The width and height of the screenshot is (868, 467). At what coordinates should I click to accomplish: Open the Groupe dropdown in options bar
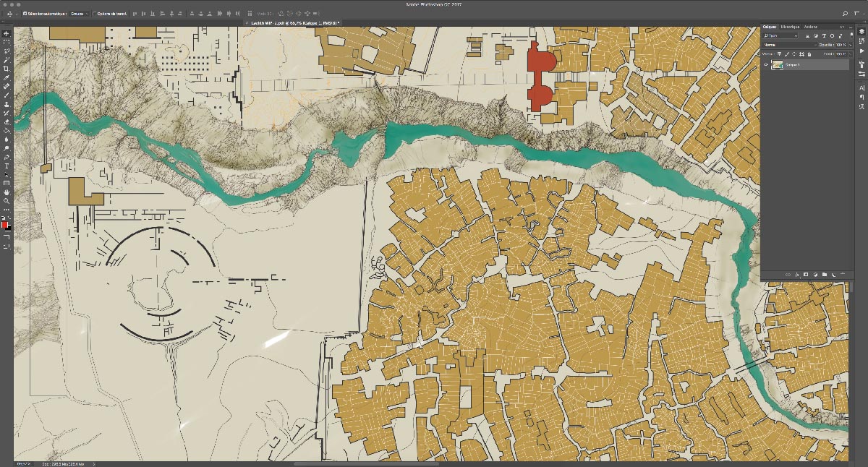(79, 14)
